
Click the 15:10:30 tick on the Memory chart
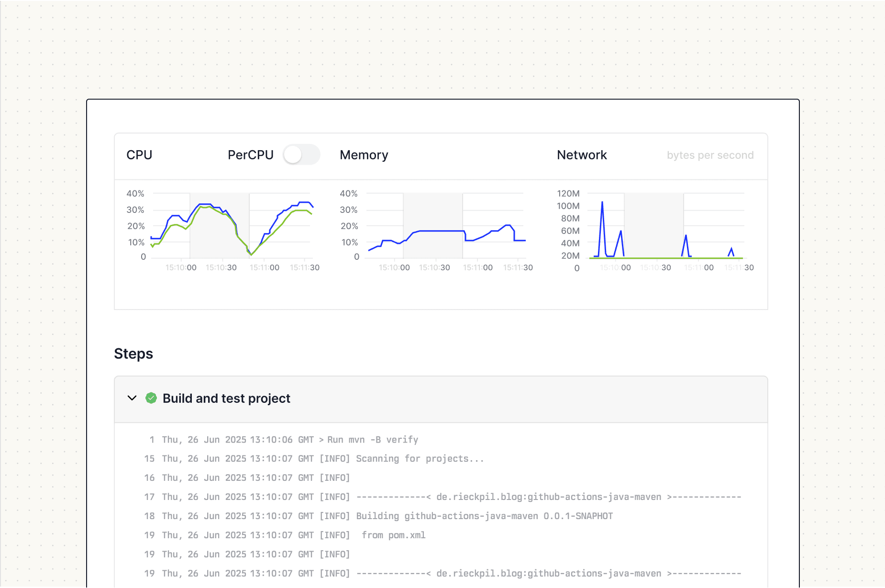(434, 267)
